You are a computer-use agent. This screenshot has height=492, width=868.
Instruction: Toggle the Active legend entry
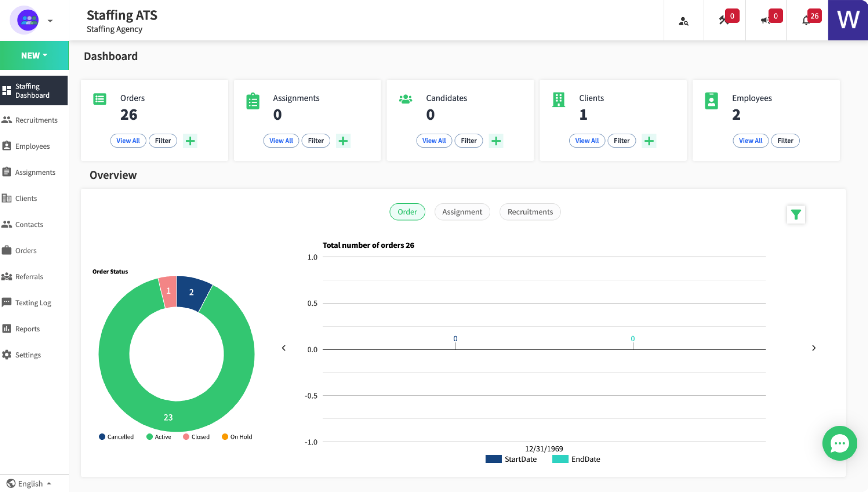coord(159,437)
